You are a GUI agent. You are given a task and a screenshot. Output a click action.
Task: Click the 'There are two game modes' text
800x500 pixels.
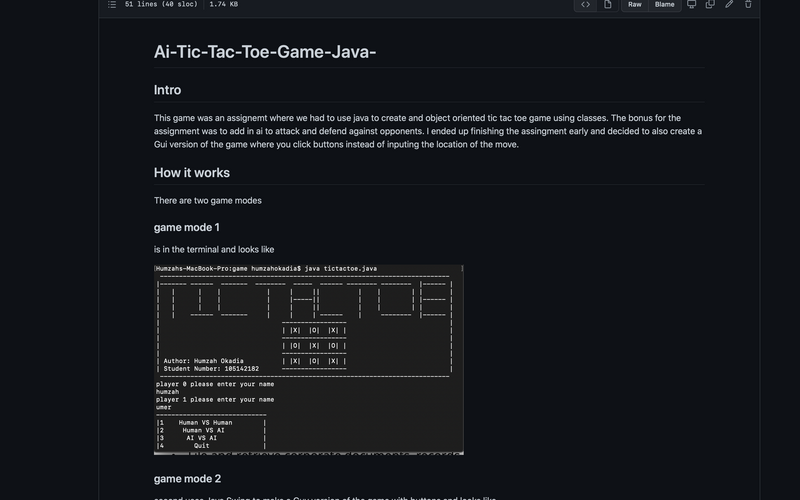207,201
